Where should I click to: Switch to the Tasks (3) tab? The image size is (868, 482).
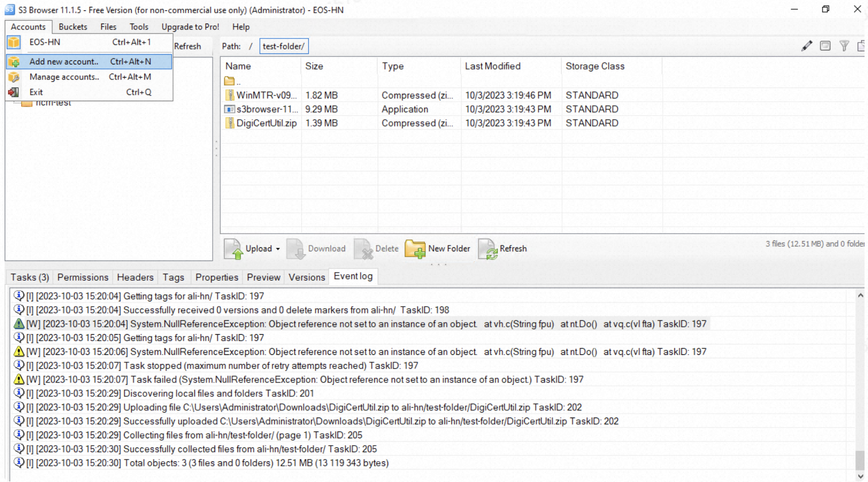click(x=30, y=277)
